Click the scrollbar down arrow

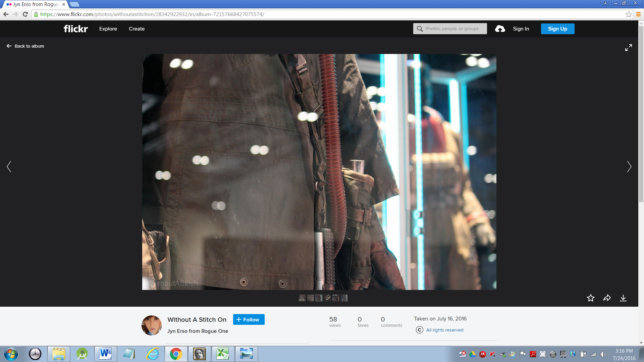pos(641,343)
